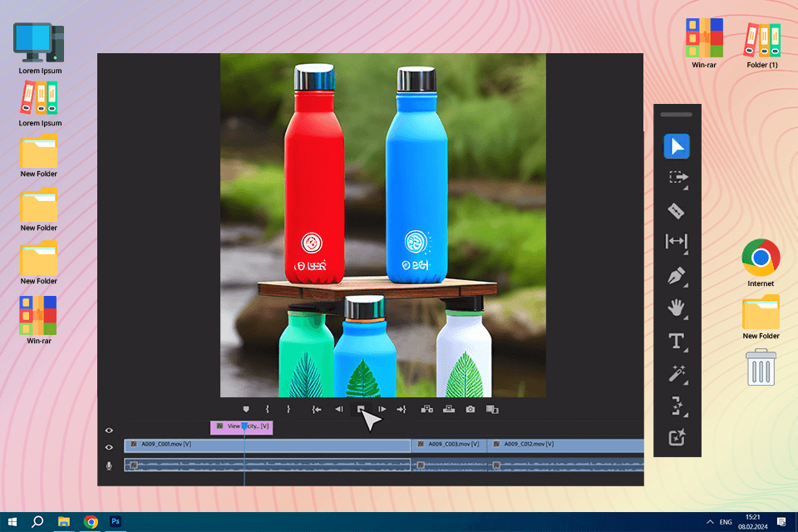Screen dimensions: 798x532
Task: Open the taskbar clock and date
Action: click(753, 522)
